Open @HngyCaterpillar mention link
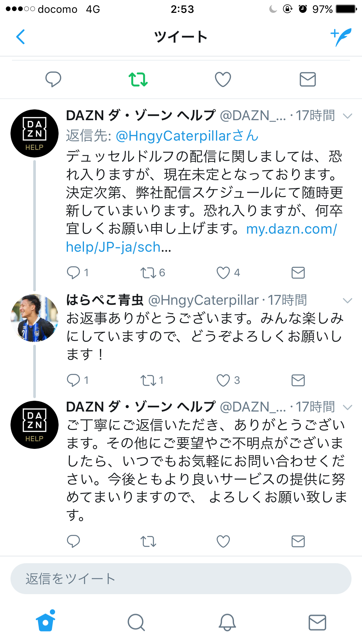This screenshot has width=362, height=644. coord(187,136)
